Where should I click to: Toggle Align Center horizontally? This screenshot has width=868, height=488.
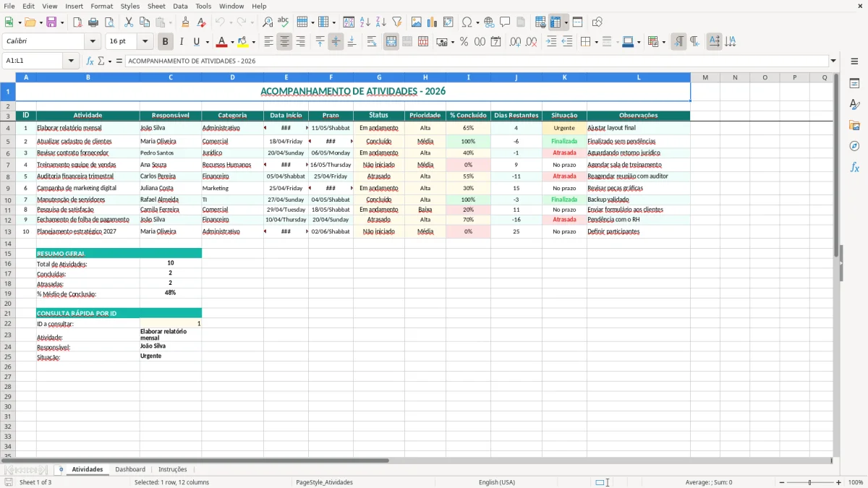[x=284, y=42]
